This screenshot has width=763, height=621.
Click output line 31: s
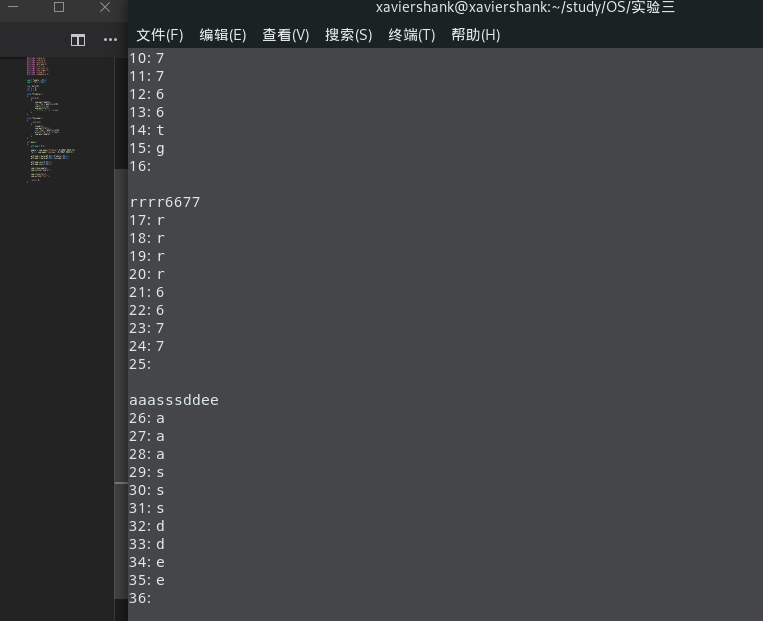coord(146,509)
